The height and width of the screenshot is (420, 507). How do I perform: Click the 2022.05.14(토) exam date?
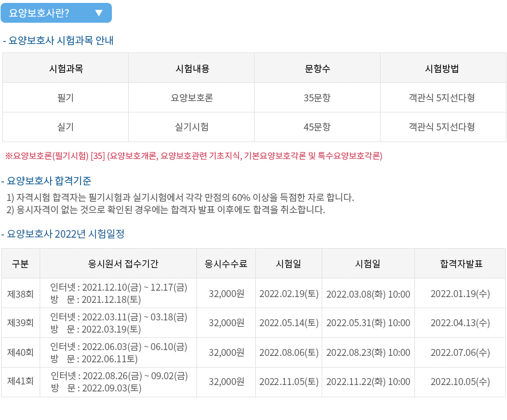(288, 323)
